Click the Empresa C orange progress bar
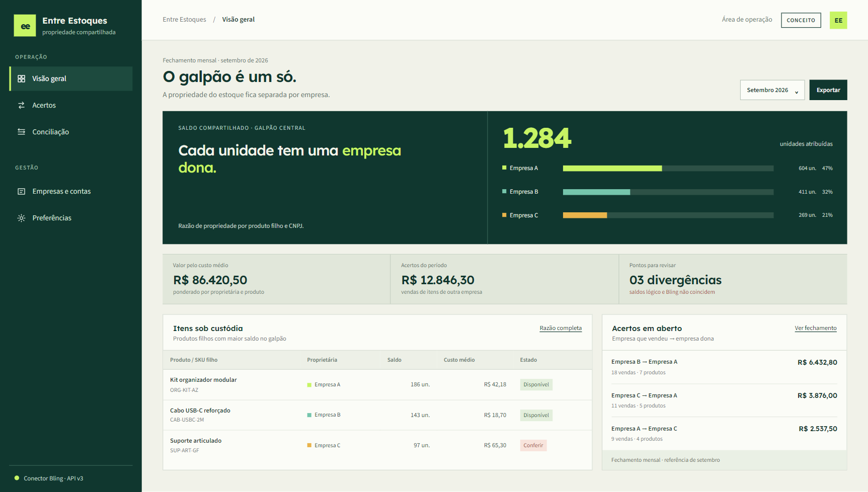Screen dimensions: 868x492 click(x=668, y=215)
